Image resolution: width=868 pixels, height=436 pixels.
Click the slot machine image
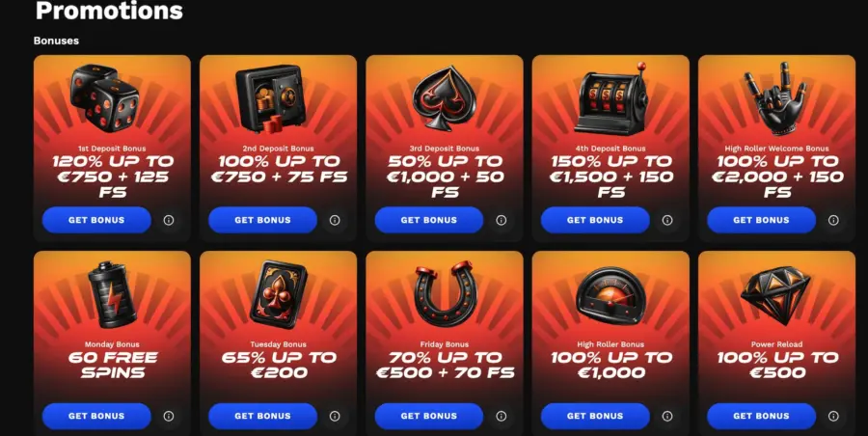tap(610, 98)
